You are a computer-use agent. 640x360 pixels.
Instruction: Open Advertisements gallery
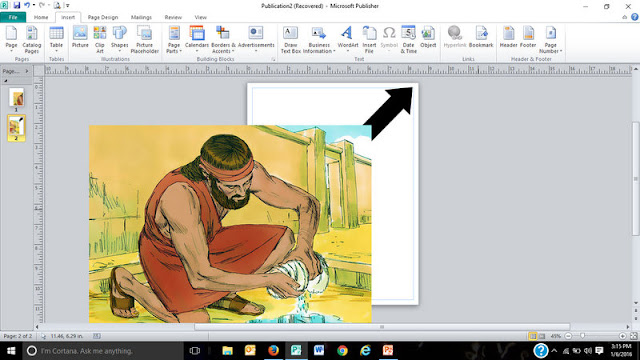pyautogui.click(x=256, y=39)
